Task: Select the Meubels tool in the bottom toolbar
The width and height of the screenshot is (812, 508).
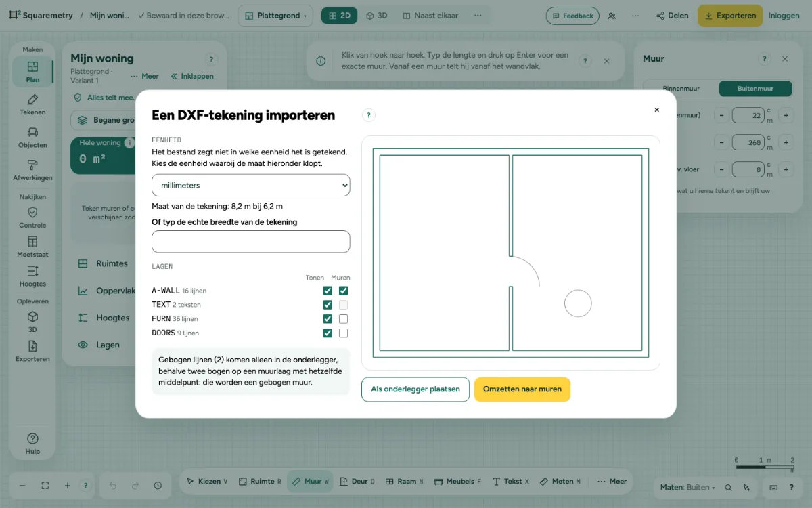Action: [x=458, y=482]
